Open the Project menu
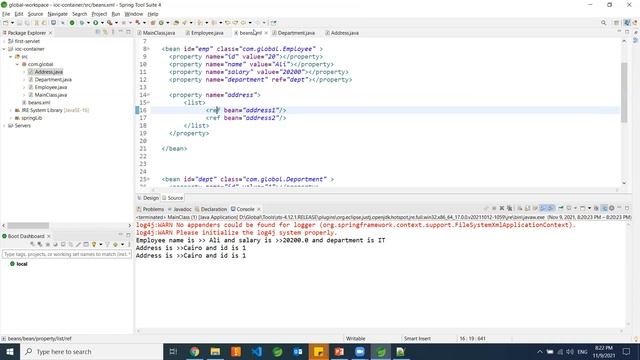640x360 pixels. coord(99,14)
